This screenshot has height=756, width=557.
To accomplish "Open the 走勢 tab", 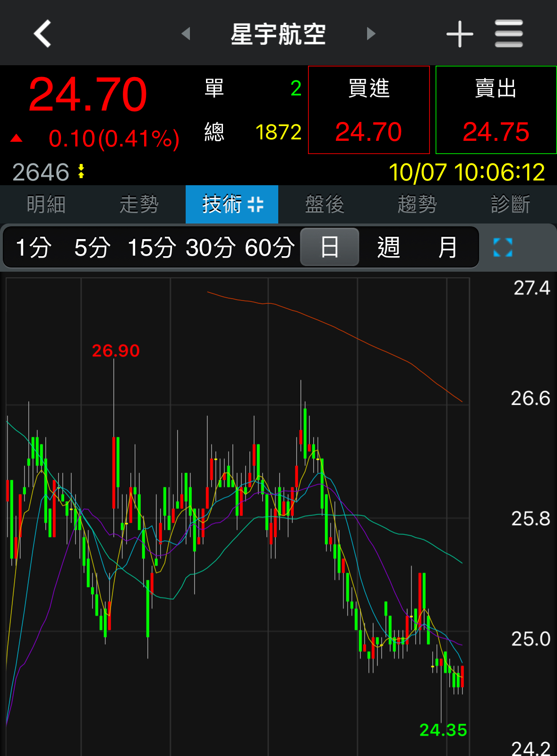I will (139, 205).
